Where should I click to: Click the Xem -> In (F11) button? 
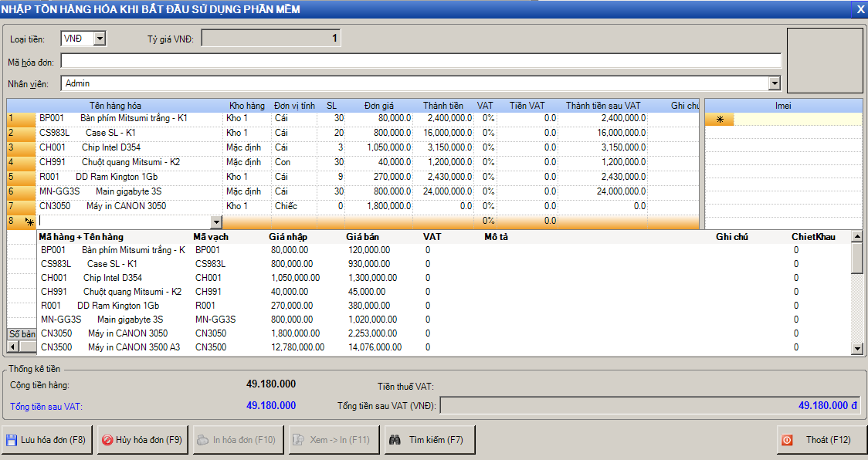tap(334, 440)
